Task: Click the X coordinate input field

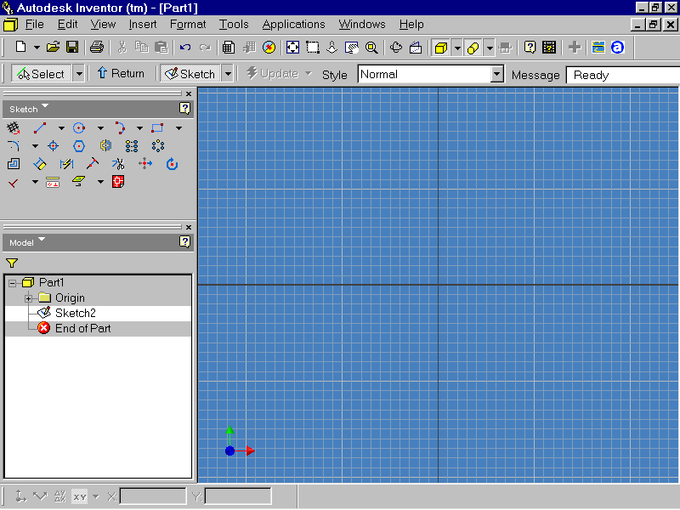Action: pos(152,496)
